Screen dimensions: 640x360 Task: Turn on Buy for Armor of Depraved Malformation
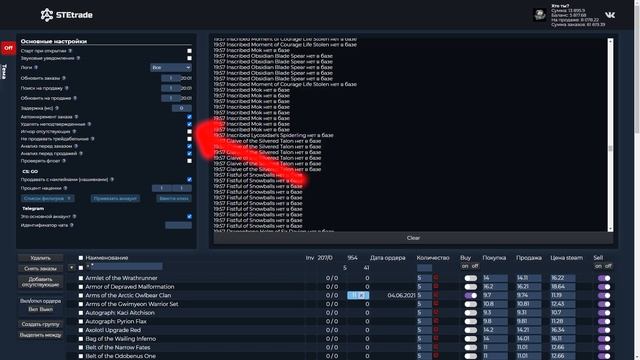(x=471, y=287)
